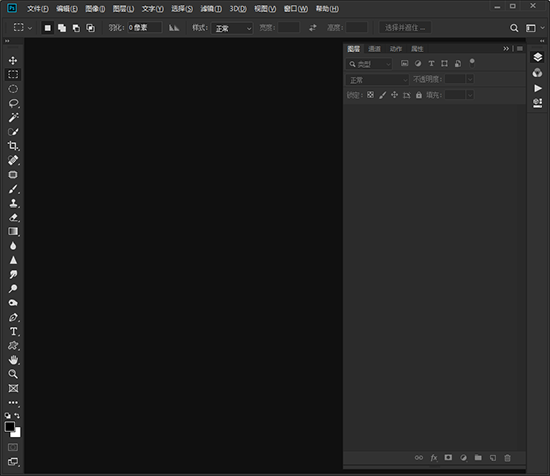Click the 选择并遮住 button

pyautogui.click(x=405, y=28)
